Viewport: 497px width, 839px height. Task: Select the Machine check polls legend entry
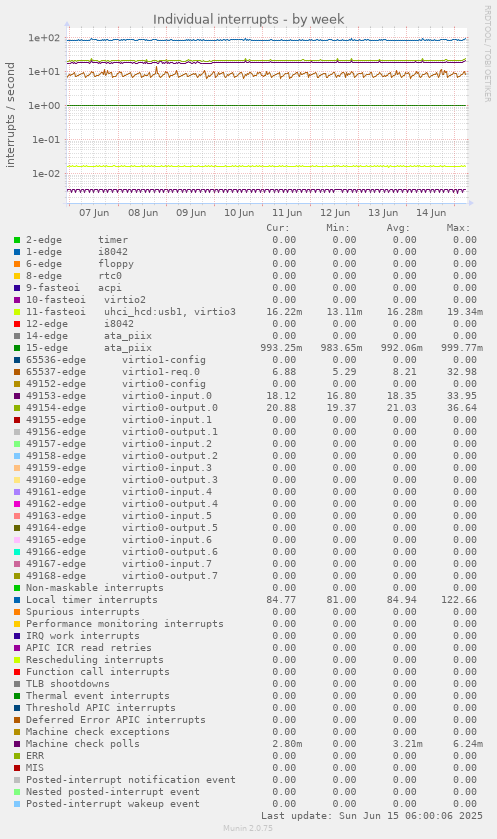(83, 744)
